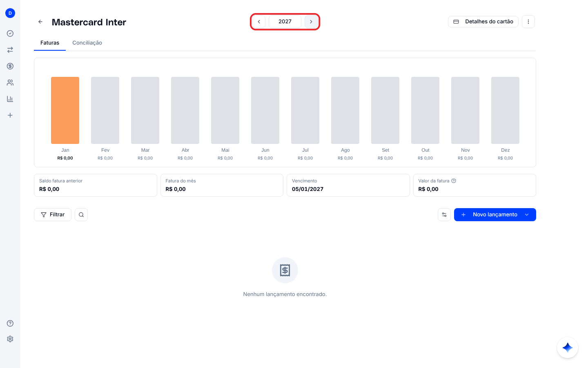This screenshot has height=368, width=588.
Task: Select the Jan invoice bar
Action: click(x=65, y=110)
